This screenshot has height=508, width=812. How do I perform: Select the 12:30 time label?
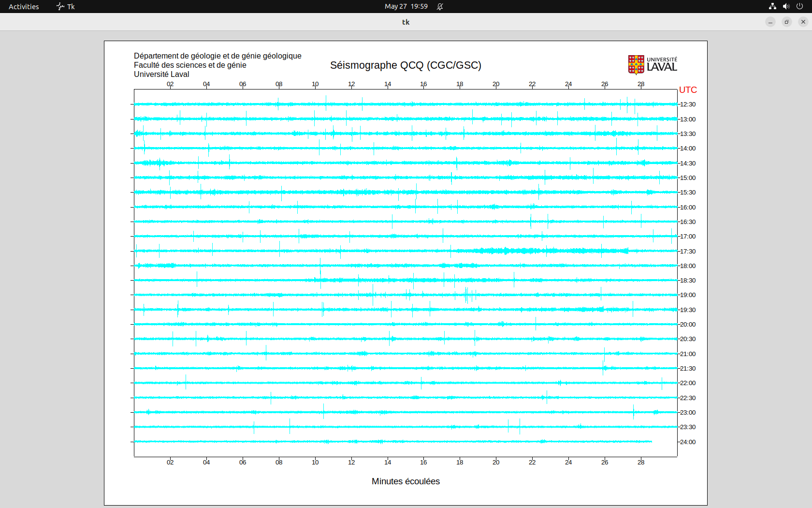pyautogui.click(x=688, y=105)
